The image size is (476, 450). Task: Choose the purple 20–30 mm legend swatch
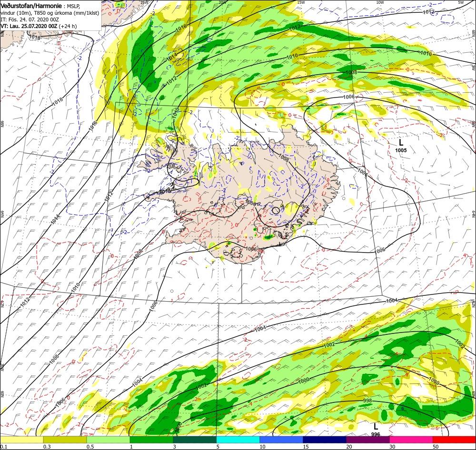(x=368, y=440)
